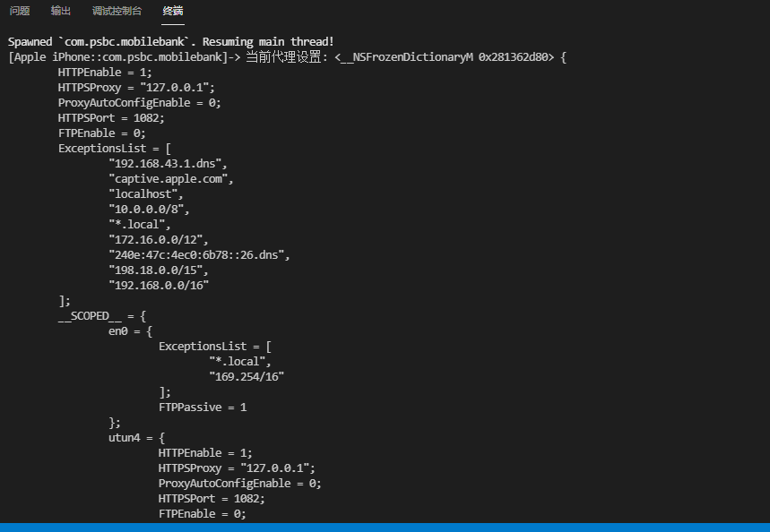
Task: Click the '__SCOPED__ = {' line
Action: (102, 315)
